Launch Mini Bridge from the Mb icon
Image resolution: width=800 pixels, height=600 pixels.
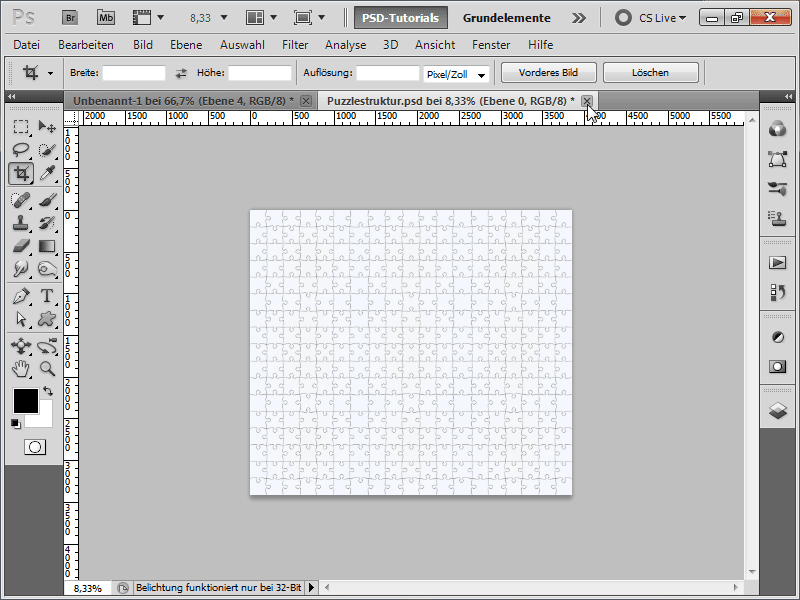click(x=106, y=18)
